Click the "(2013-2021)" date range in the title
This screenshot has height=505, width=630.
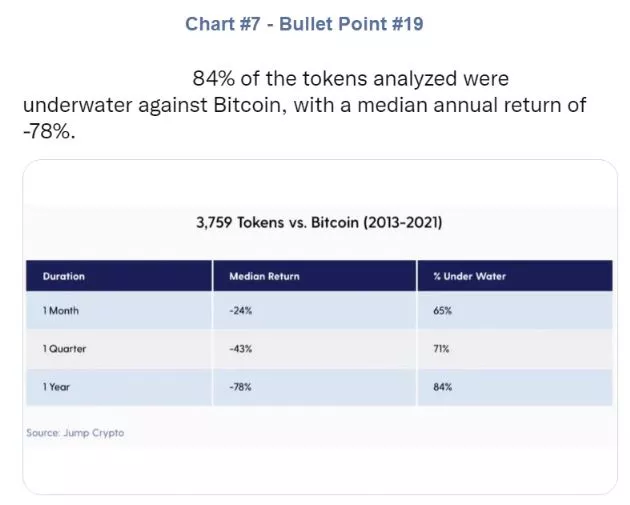click(x=400, y=223)
